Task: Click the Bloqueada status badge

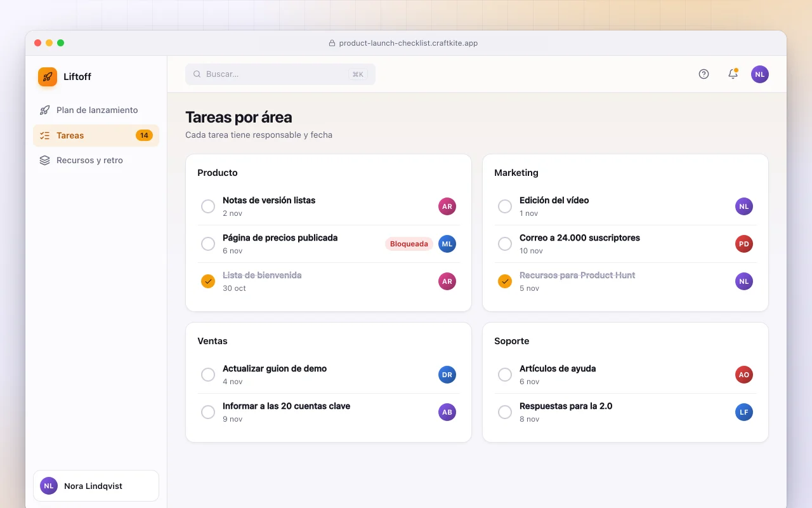Action: pyautogui.click(x=409, y=244)
